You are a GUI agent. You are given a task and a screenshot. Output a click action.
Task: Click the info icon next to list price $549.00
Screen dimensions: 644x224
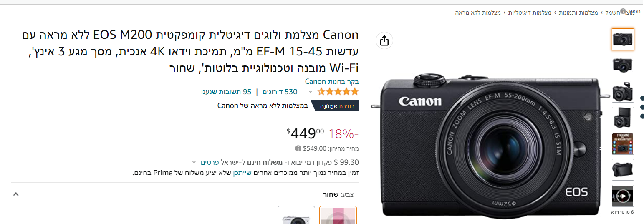(298, 148)
